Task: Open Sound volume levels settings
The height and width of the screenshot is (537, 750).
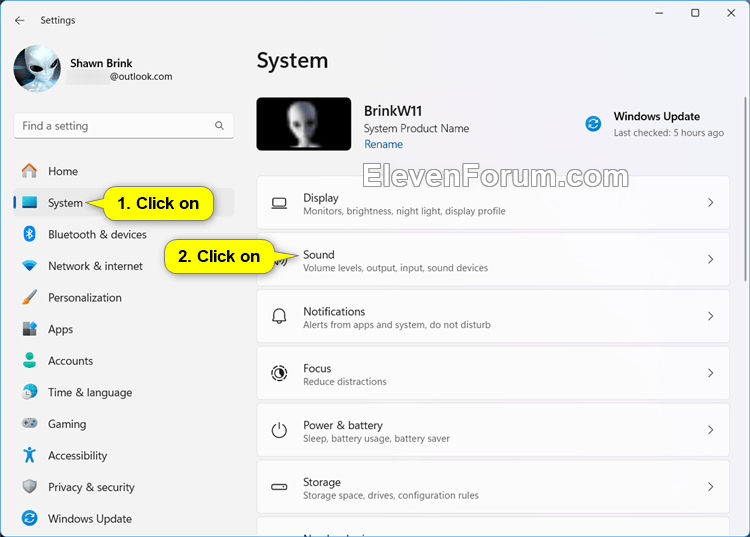Action: pyautogui.click(x=493, y=259)
